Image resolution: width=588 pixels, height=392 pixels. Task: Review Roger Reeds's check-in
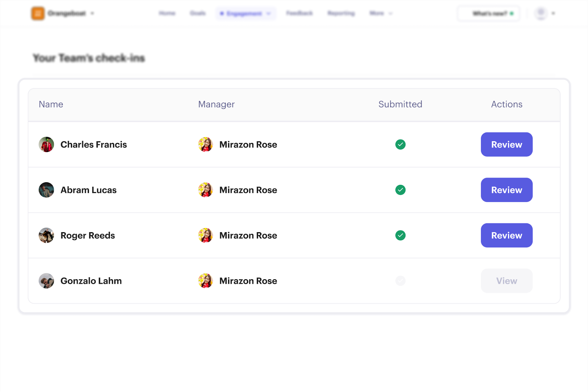506,235
